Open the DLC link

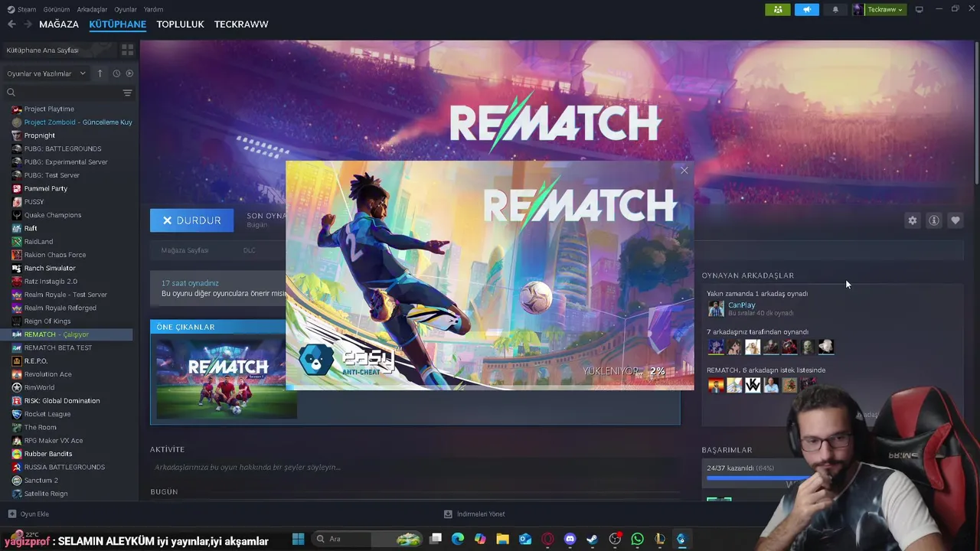pos(249,250)
